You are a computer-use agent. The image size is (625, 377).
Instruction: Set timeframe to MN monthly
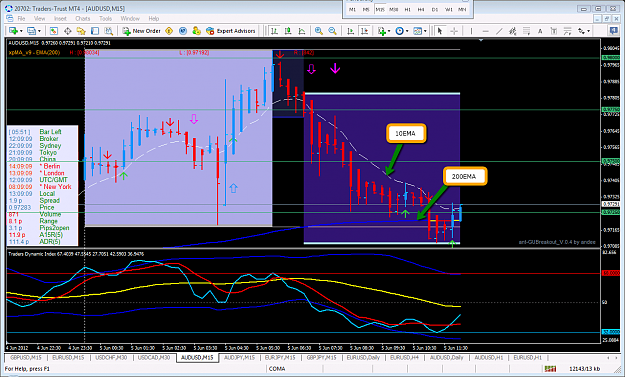point(462,9)
